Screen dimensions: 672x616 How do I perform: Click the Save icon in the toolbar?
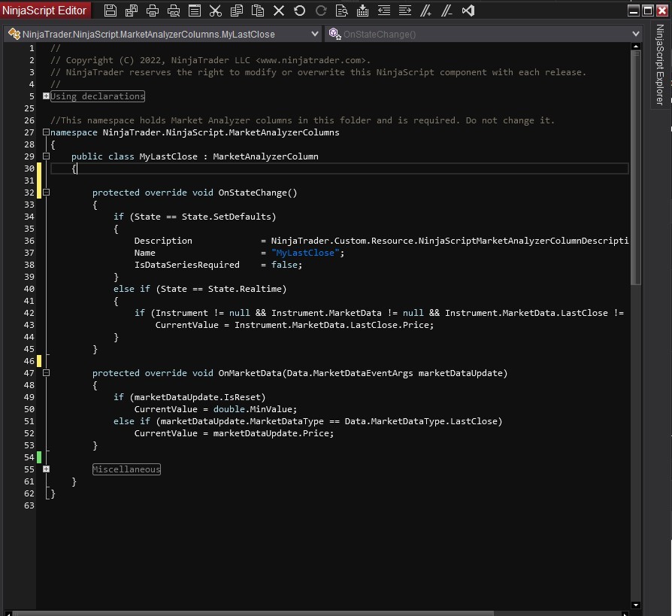(110, 11)
